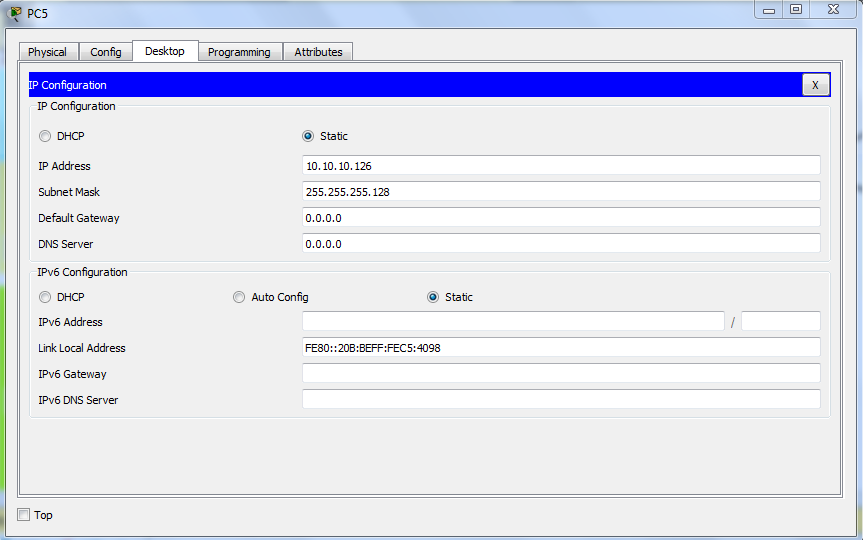Click the DNS Server field

[x=561, y=243]
